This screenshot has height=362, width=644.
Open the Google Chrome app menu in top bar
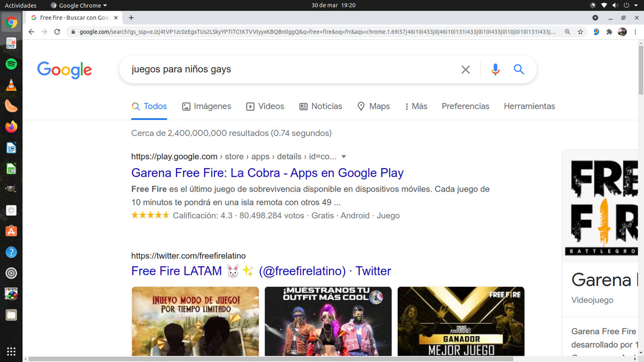pos(79,5)
